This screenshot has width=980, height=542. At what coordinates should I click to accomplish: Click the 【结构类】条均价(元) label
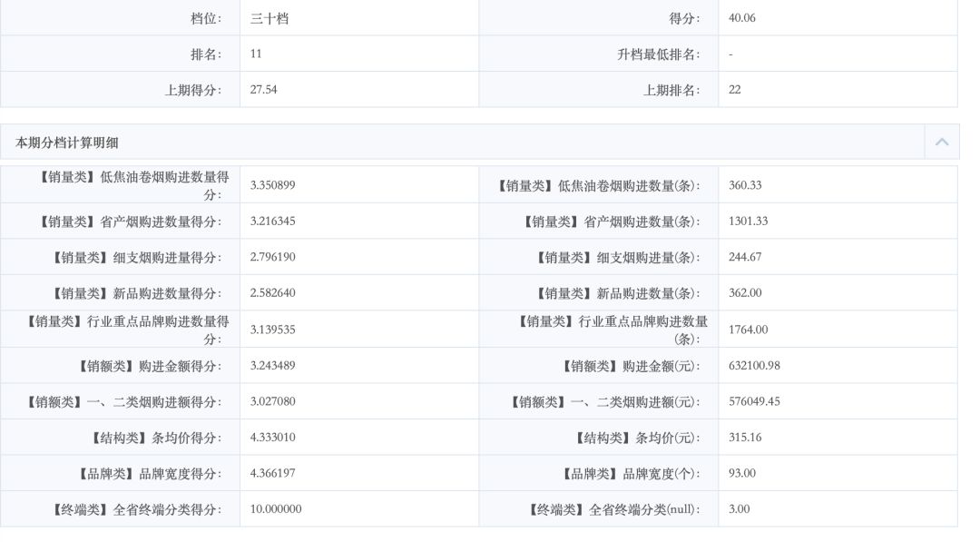[x=638, y=438]
